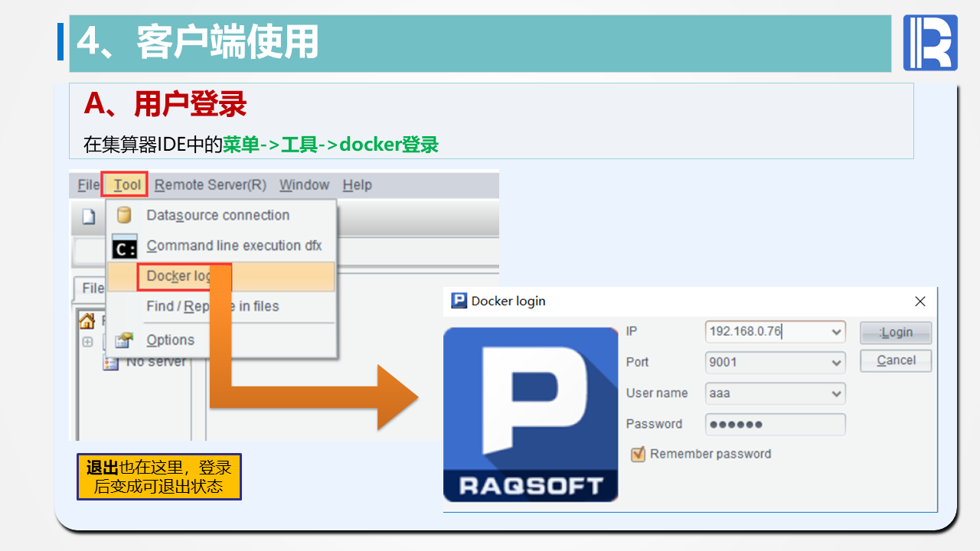Toggle the Remember password checkbox
980x551 pixels.
pos(638,455)
